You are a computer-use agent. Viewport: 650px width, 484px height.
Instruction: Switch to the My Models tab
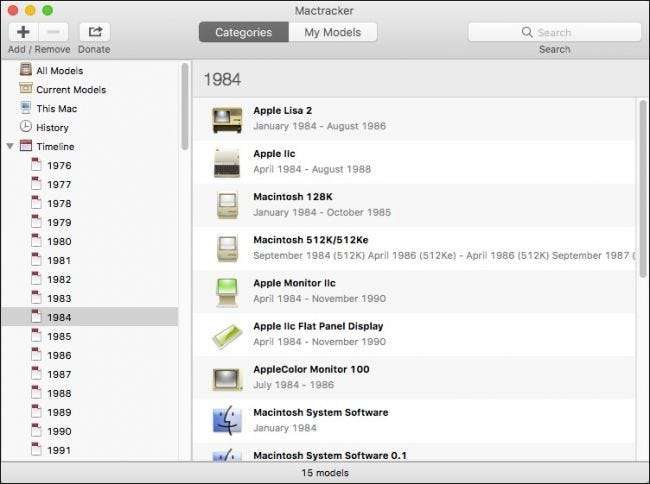click(x=333, y=32)
